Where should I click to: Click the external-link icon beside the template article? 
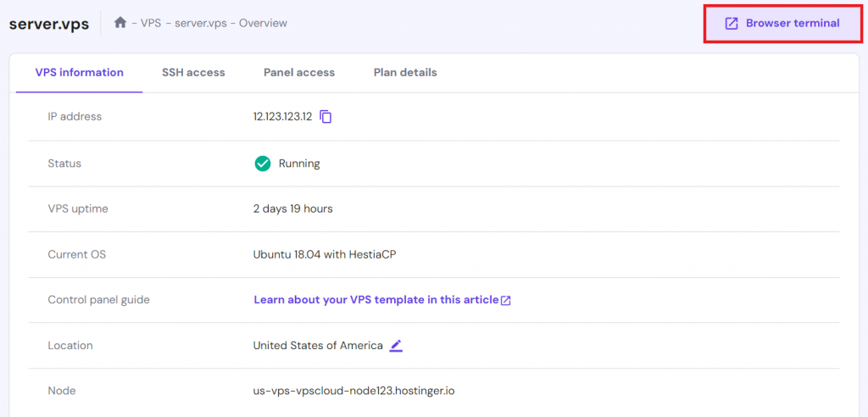coord(506,300)
